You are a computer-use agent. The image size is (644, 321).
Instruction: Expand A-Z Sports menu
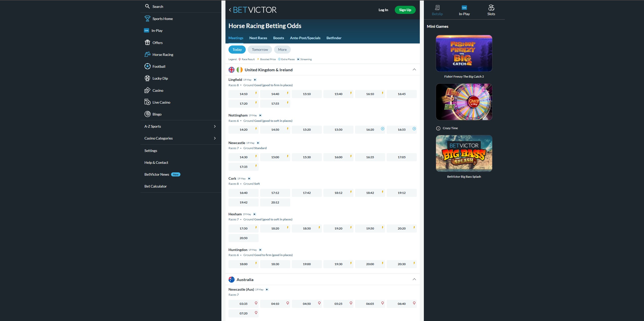pyautogui.click(x=181, y=126)
